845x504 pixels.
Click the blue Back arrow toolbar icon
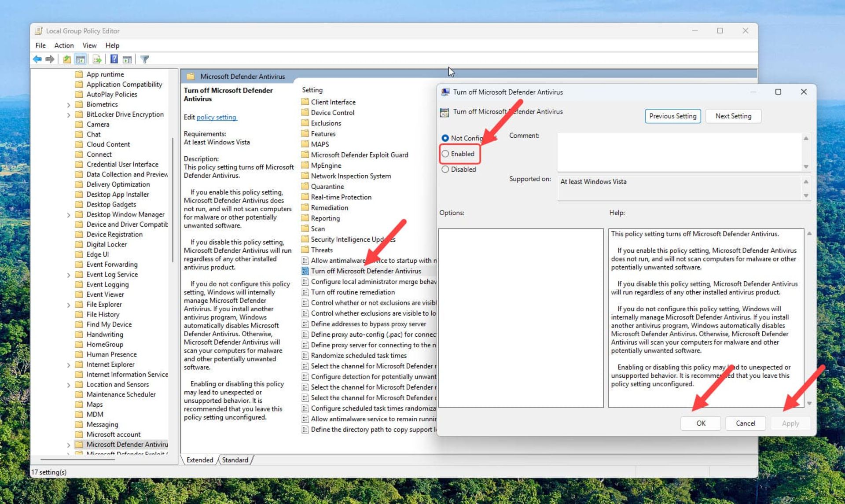(37, 59)
